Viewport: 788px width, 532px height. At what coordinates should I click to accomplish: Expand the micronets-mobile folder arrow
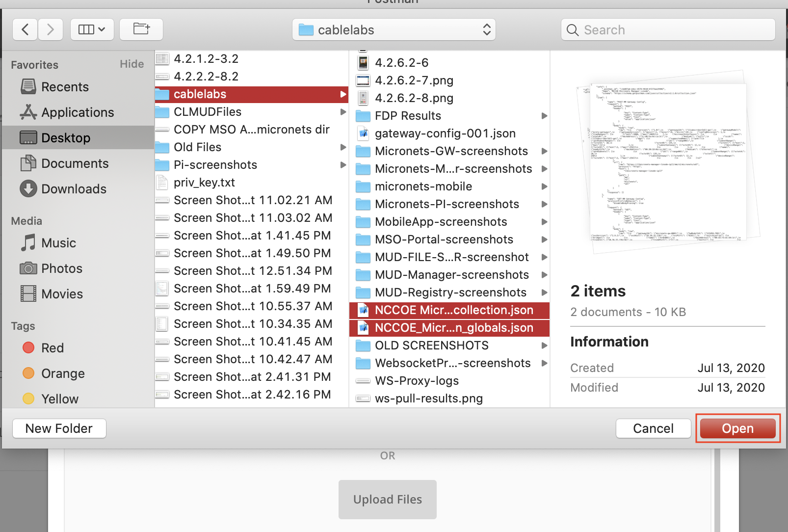tap(544, 186)
